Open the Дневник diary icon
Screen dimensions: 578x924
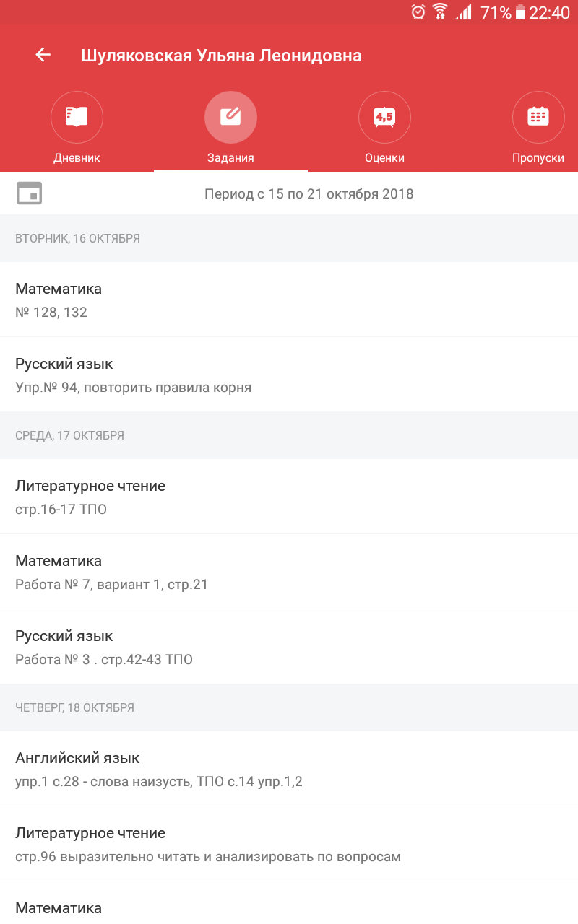pos(77,116)
